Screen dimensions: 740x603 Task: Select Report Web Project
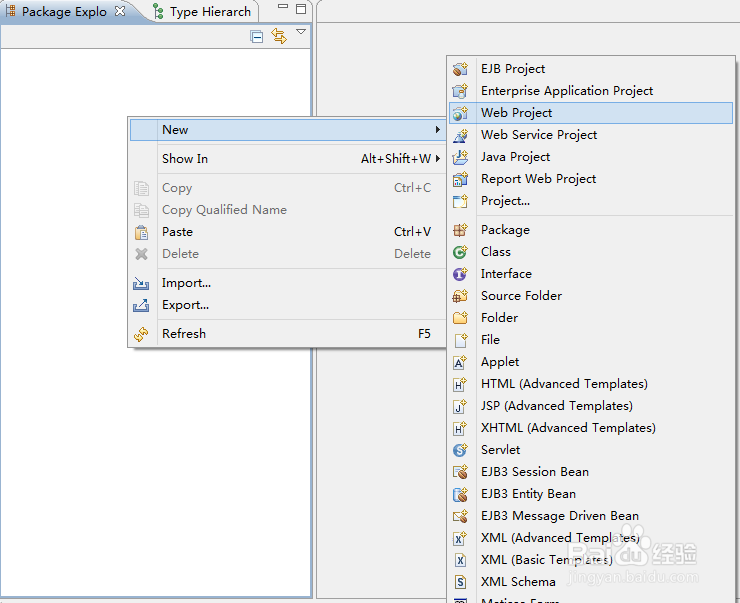pyautogui.click(x=591, y=179)
